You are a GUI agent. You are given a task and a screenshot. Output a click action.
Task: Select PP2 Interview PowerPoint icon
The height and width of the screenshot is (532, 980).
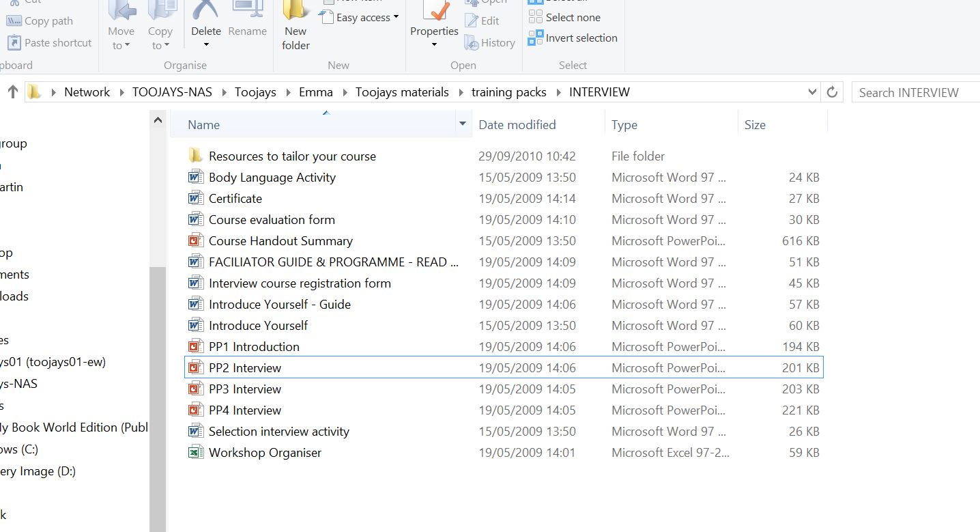195,367
